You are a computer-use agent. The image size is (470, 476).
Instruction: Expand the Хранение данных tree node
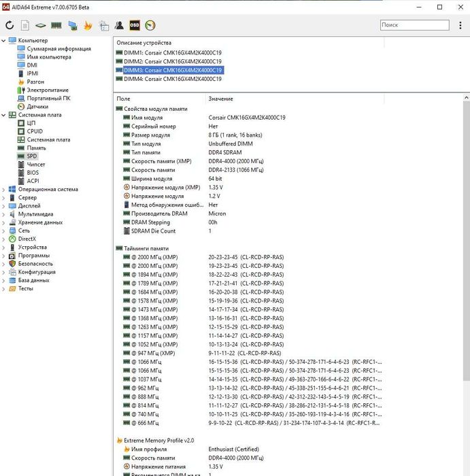[3, 222]
